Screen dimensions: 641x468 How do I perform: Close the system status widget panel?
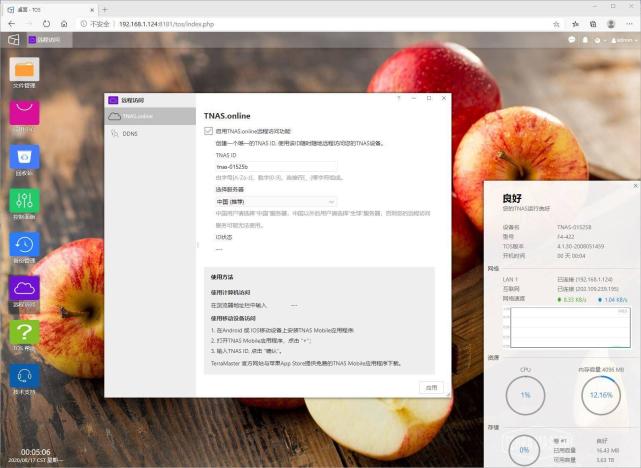(x=635, y=186)
